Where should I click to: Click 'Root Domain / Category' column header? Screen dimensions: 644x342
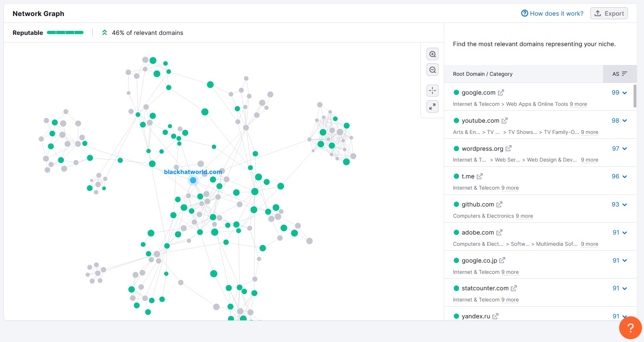coord(483,74)
